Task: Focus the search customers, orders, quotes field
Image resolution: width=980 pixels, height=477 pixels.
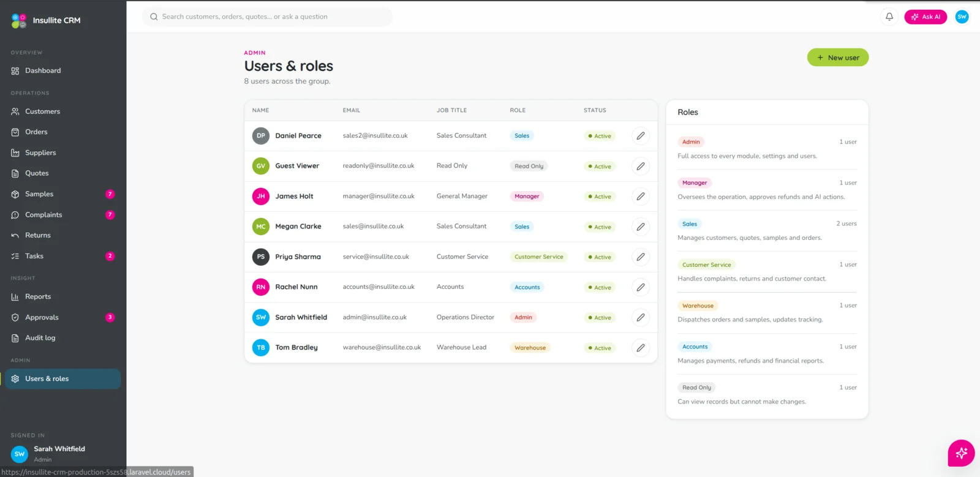Action: [267, 17]
